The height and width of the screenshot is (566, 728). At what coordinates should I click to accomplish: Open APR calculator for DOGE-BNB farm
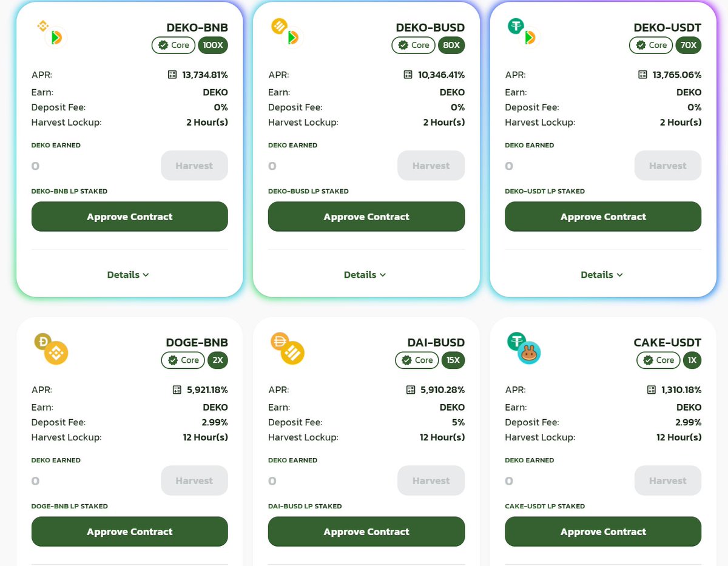(x=177, y=389)
